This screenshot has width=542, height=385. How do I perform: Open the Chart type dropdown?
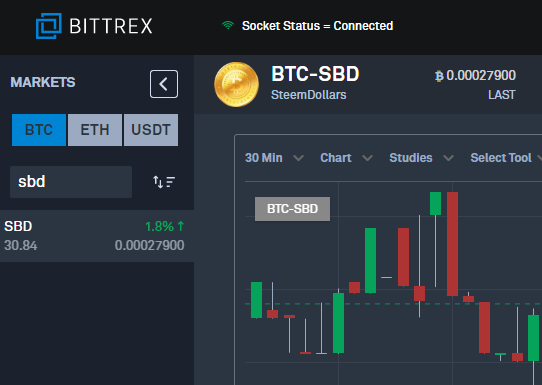pyautogui.click(x=346, y=158)
